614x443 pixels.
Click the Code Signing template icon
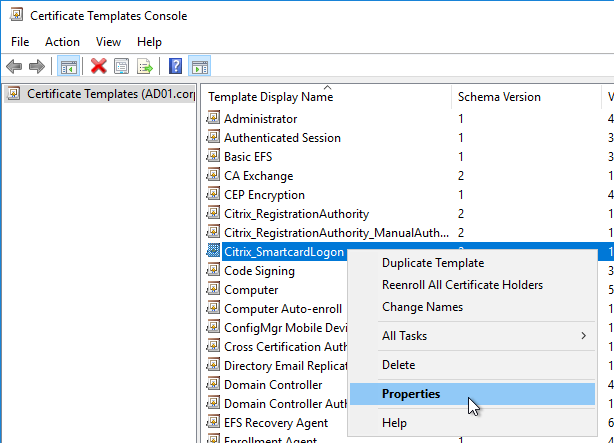click(213, 269)
